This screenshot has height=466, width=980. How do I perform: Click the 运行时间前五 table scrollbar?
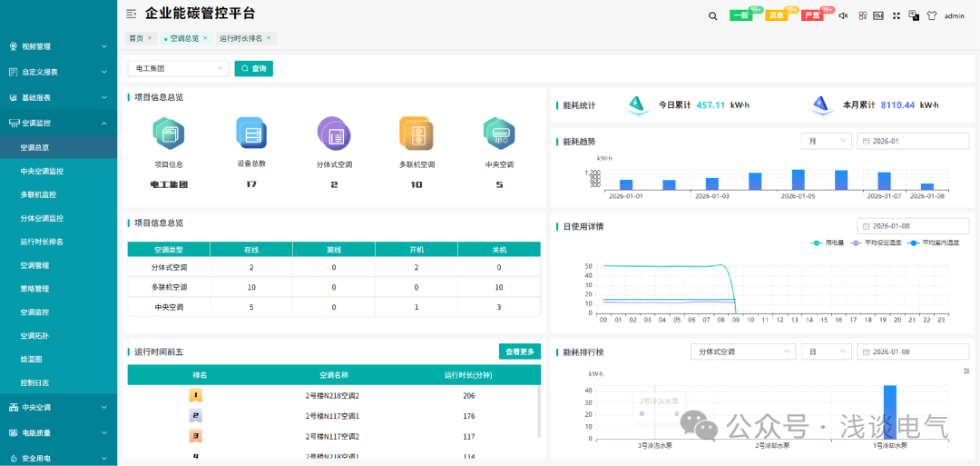tap(539, 411)
